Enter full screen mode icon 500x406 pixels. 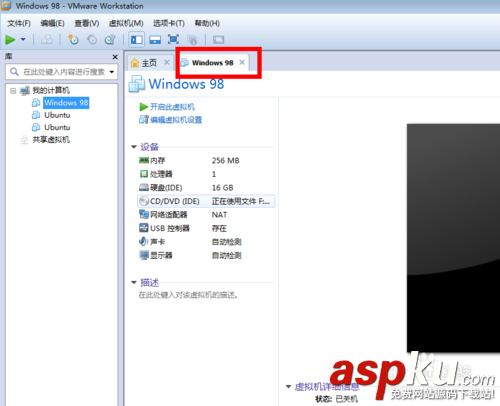coord(173,39)
